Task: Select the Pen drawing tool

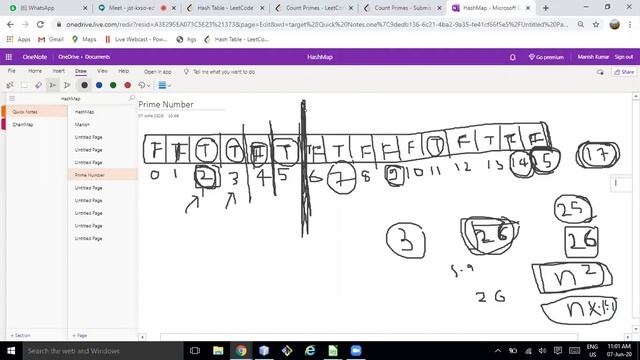Action: point(53,85)
